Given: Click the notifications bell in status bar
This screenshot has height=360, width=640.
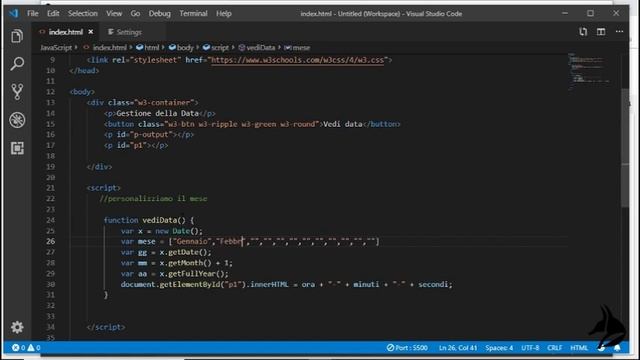Looking at the screenshot, I should pos(617,348).
